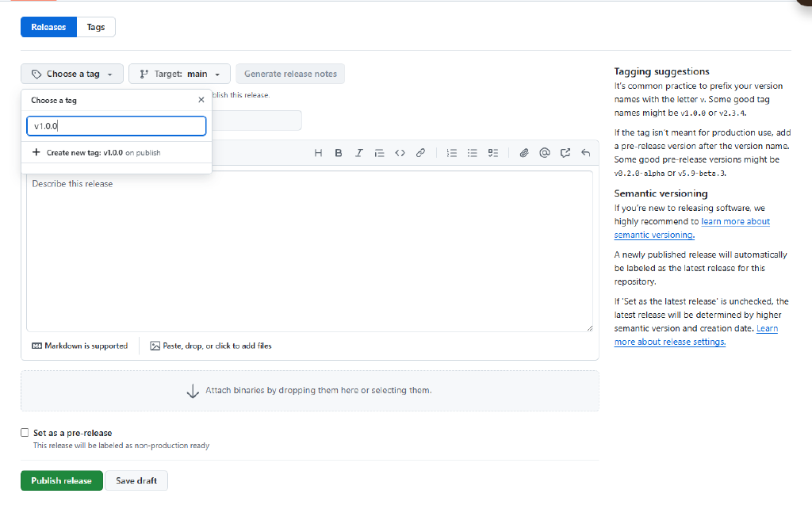This screenshot has width=812, height=505.
Task: Insert a quote using the toolbar icon
Action: pos(379,152)
